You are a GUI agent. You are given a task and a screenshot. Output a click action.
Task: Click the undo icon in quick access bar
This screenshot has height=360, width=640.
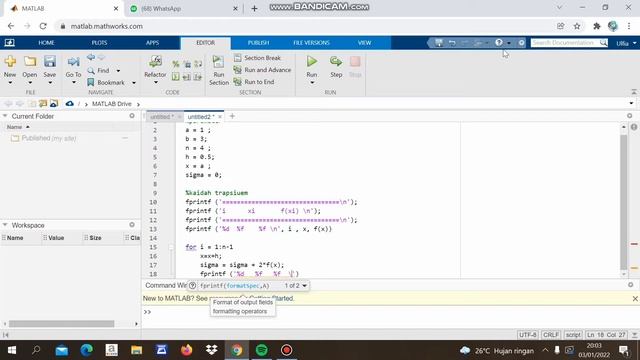coord(452,42)
